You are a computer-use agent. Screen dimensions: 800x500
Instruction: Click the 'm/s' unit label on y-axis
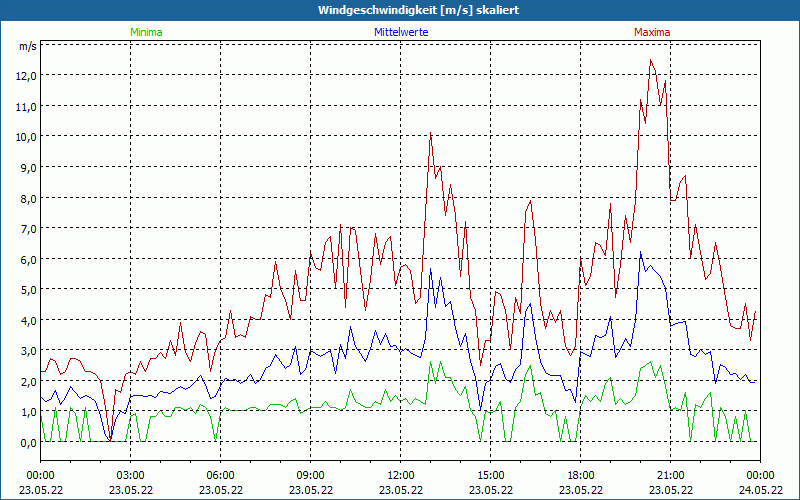pos(28,46)
